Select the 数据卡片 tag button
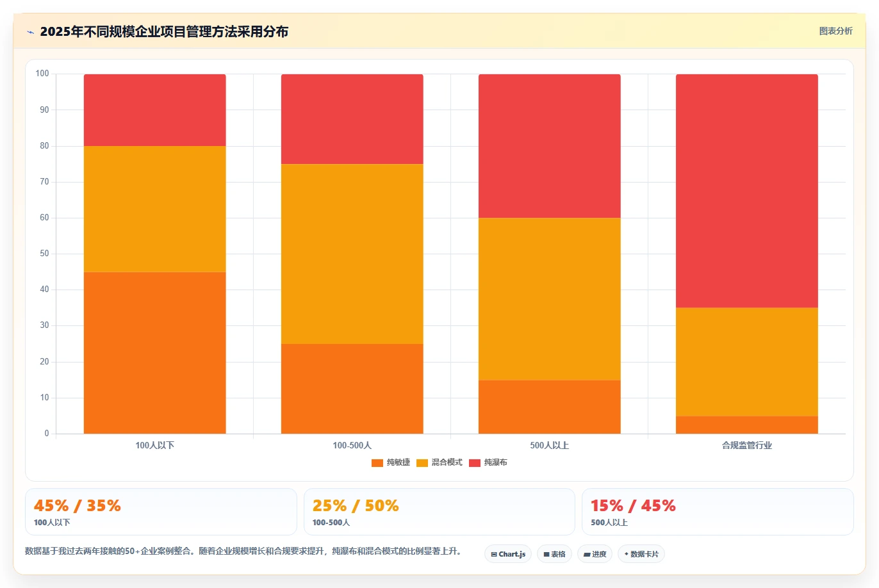879x588 pixels. coord(641,554)
